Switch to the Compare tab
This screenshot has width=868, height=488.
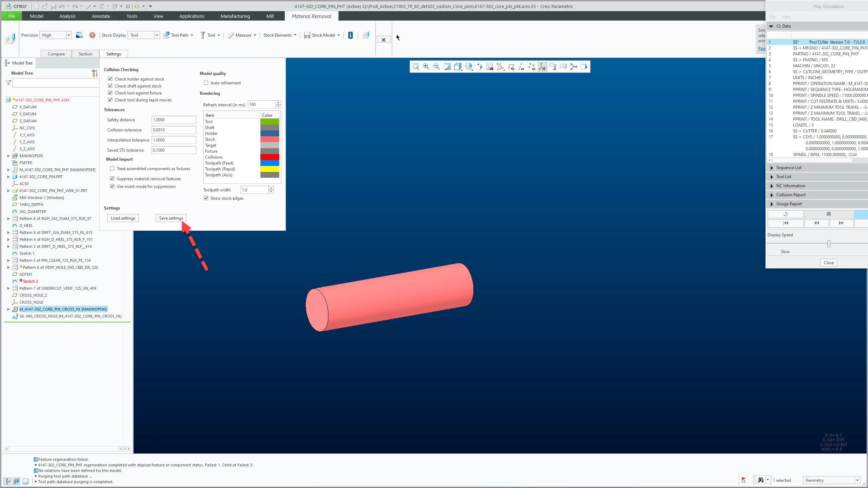point(56,54)
